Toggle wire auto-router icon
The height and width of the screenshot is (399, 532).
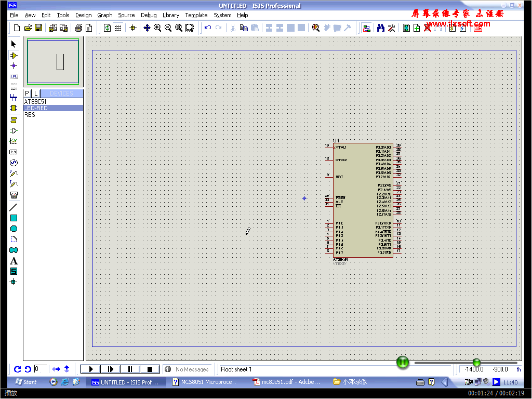366,28
